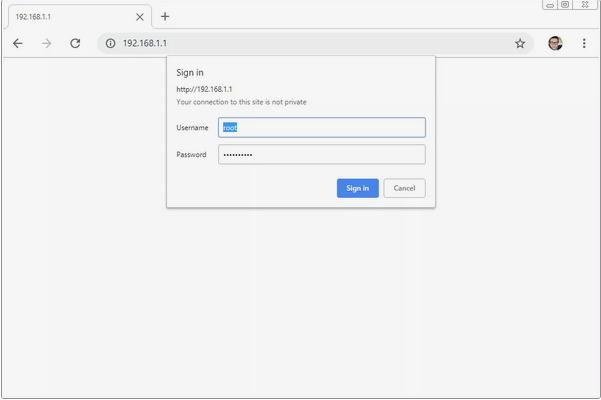Bookmark this page with the star icon
Viewport: 601px width, 400px height.
(x=520, y=43)
